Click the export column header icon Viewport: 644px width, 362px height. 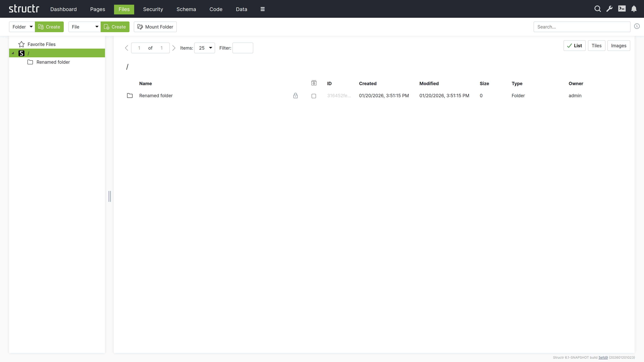pos(314,83)
